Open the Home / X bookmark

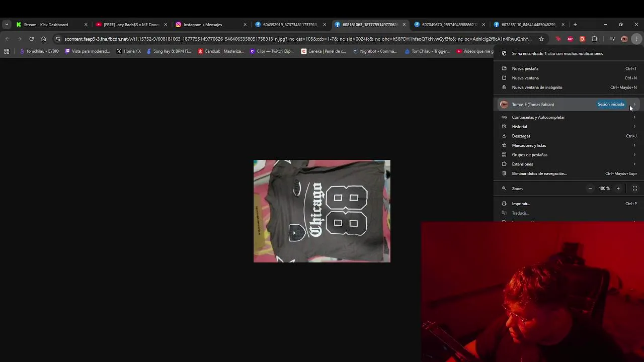click(128, 51)
